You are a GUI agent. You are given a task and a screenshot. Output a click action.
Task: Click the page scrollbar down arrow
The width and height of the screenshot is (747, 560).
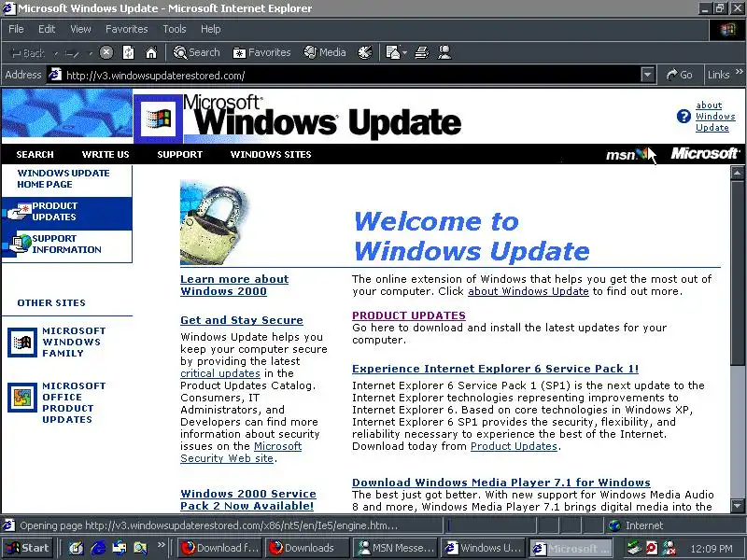pyautogui.click(x=738, y=506)
